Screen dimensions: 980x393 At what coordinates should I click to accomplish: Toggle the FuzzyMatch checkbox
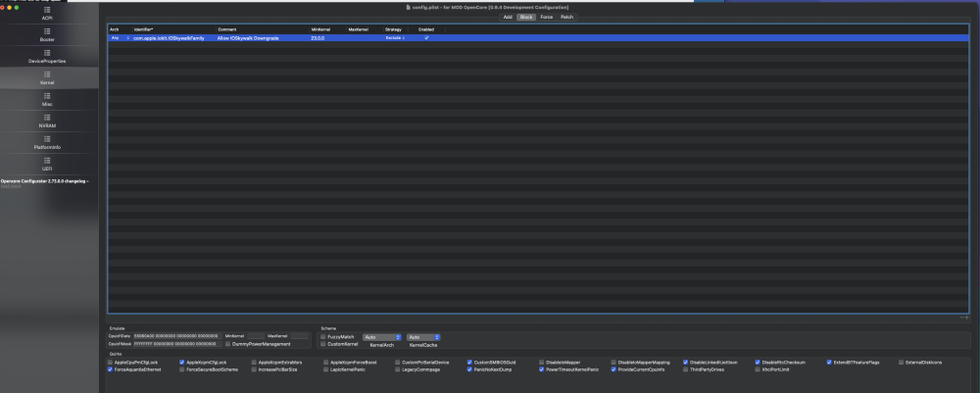pos(323,337)
